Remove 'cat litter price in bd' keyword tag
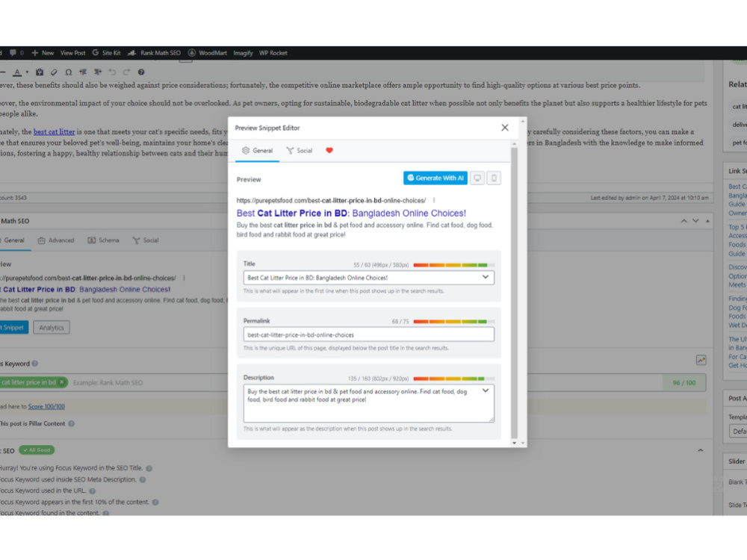 point(62,382)
